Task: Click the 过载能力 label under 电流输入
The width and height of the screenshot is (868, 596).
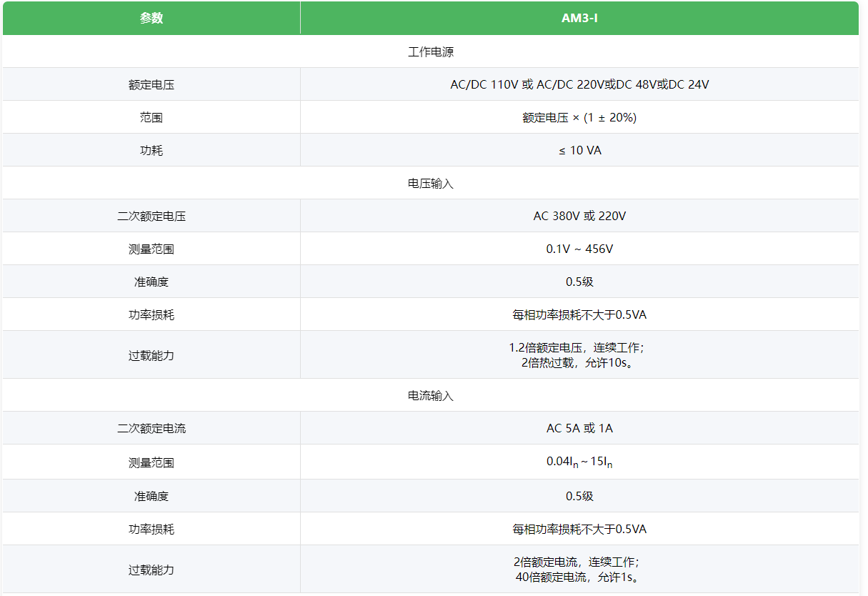Action: tap(151, 570)
